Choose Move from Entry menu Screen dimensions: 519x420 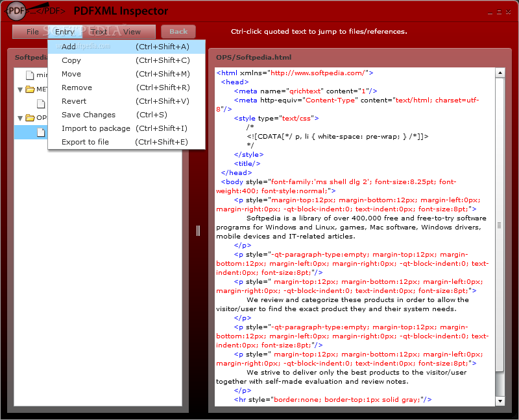[127, 74]
